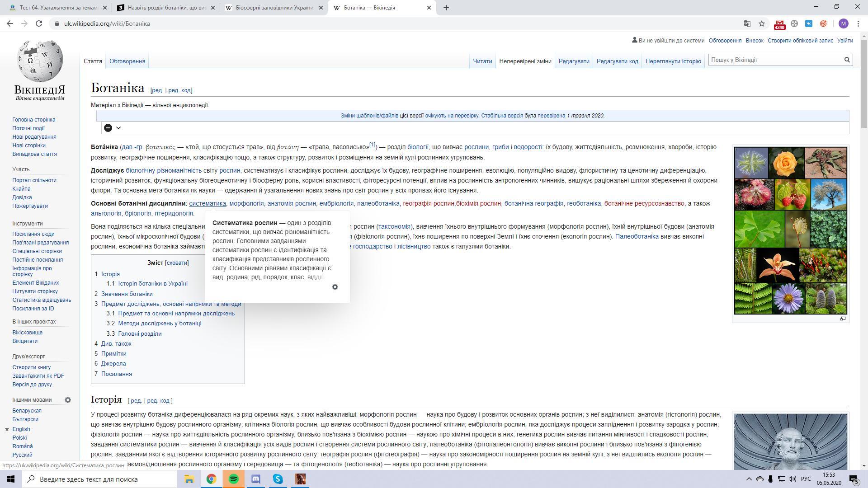Screen dimensions: 868x488
Task: Open the English language version link
Action: click(21, 429)
